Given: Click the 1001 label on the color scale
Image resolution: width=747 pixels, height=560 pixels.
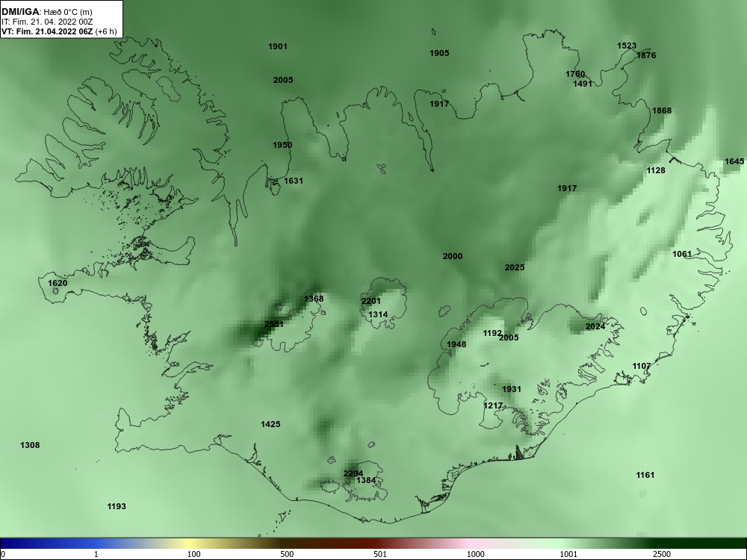Looking at the screenshot, I should (568, 554).
